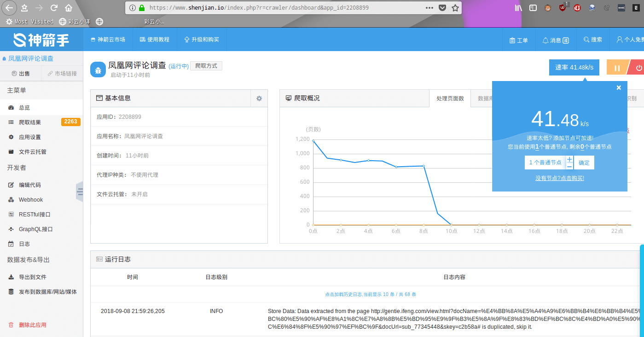Click the Firefox home icon
The width and height of the screenshot is (644, 337).
coord(69,8)
